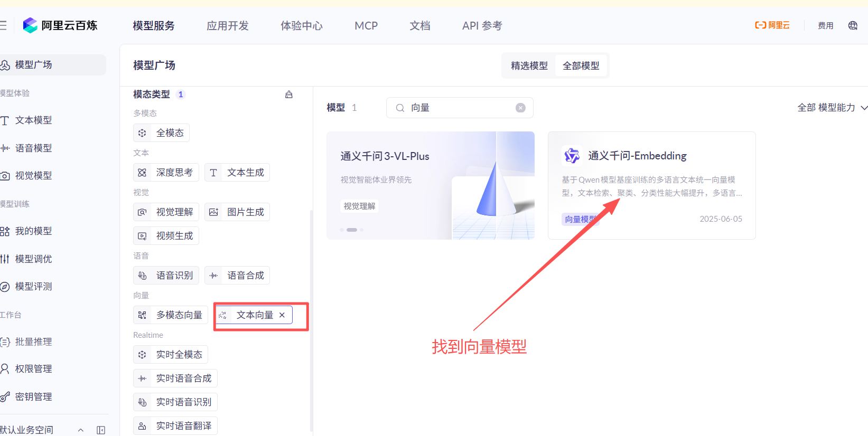Open the 模型服务 top menu
Image resolution: width=868 pixels, height=436 pixels.
154,25
